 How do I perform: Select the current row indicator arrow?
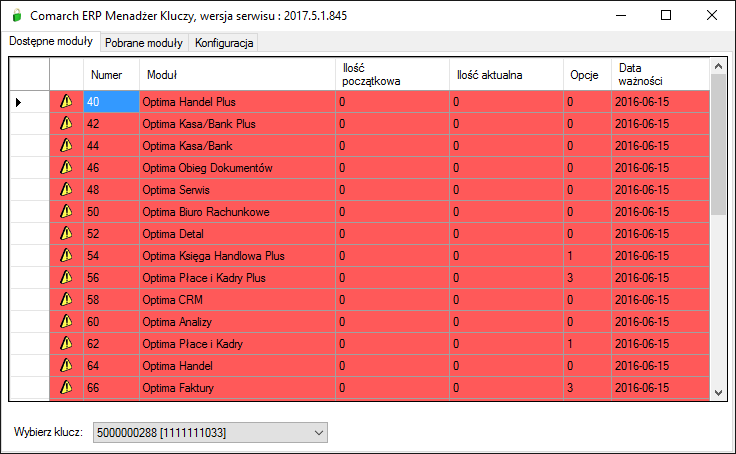[18, 102]
